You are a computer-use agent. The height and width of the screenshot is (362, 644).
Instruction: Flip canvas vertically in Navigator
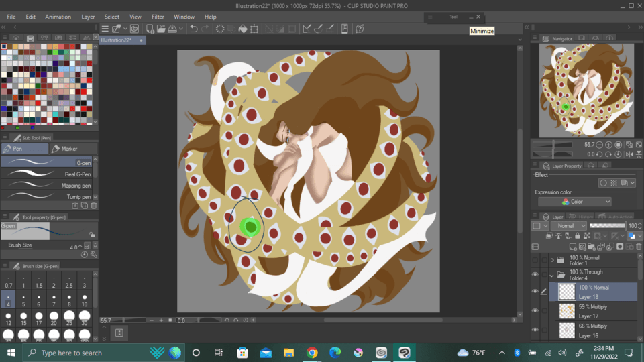coord(639,154)
